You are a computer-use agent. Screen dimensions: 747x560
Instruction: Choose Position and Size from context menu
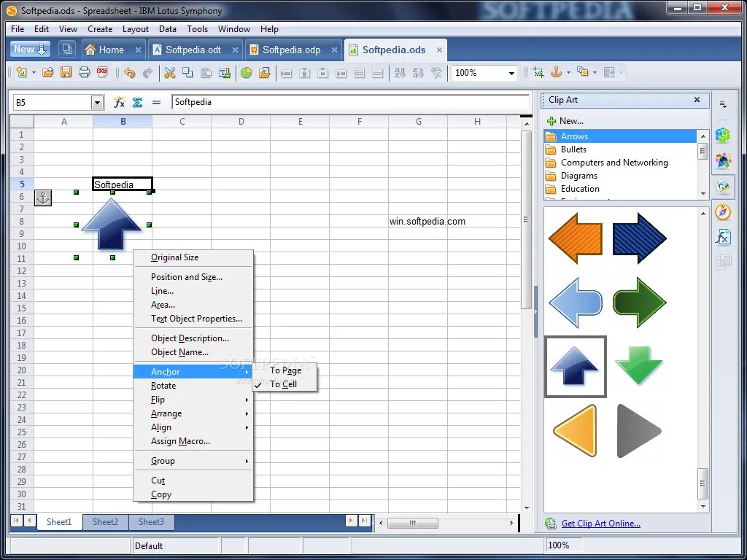pyautogui.click(x=187, y=277)
